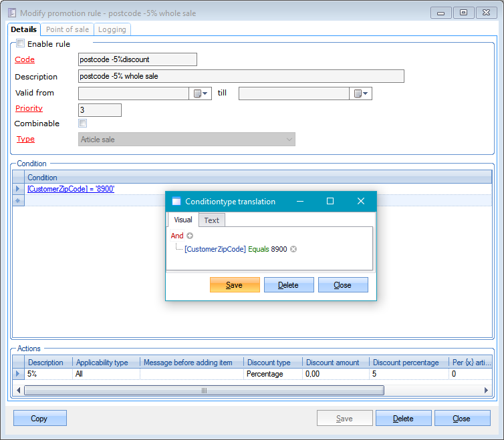
Task: Remove the CustomerZipCode condition with x icon
Action: pyautogui.click(x=293, y=249)
